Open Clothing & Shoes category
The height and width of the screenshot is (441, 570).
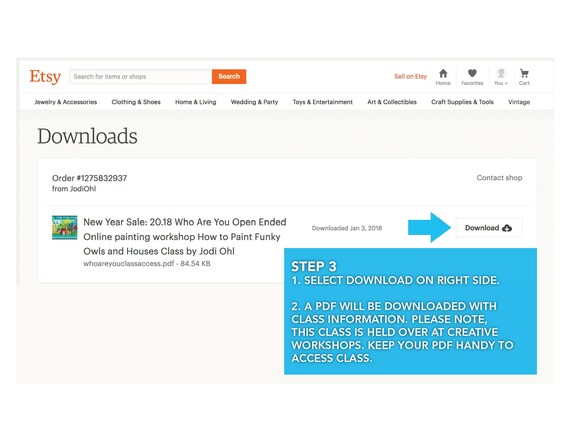136,102
